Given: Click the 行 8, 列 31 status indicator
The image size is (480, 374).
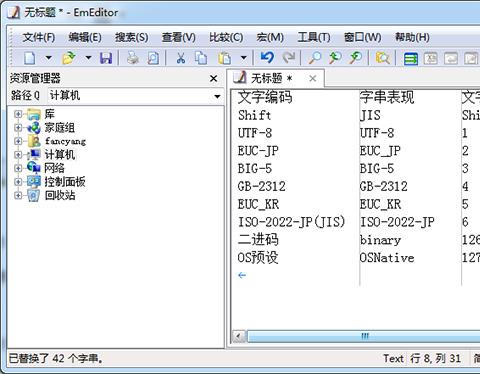Looking at the screenshot, I should 436,359.
